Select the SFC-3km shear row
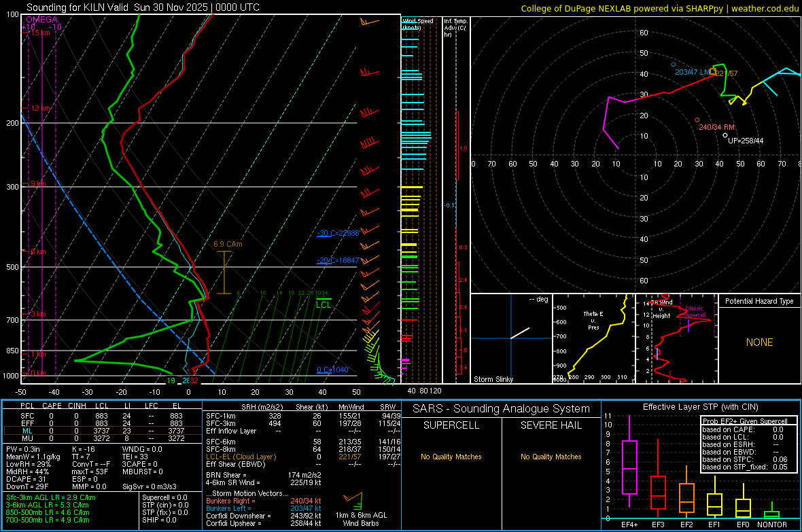Screen dimensions: 802x532 pos(303,423)
